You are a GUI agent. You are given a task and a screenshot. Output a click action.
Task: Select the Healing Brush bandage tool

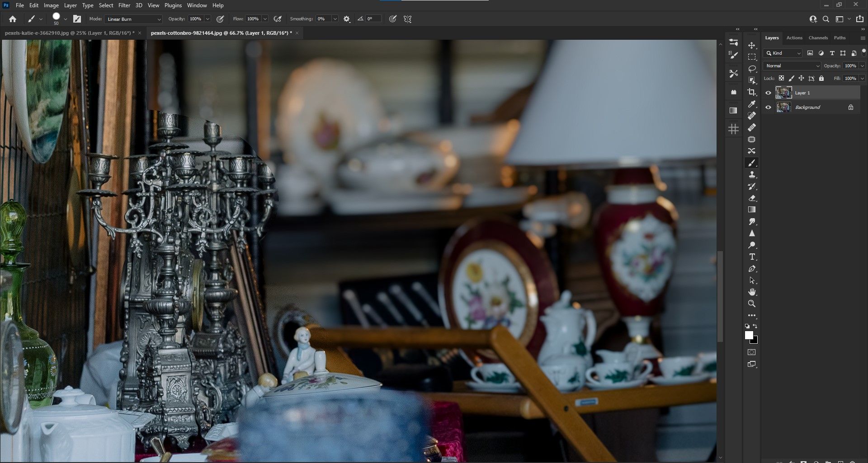(752, 128)
